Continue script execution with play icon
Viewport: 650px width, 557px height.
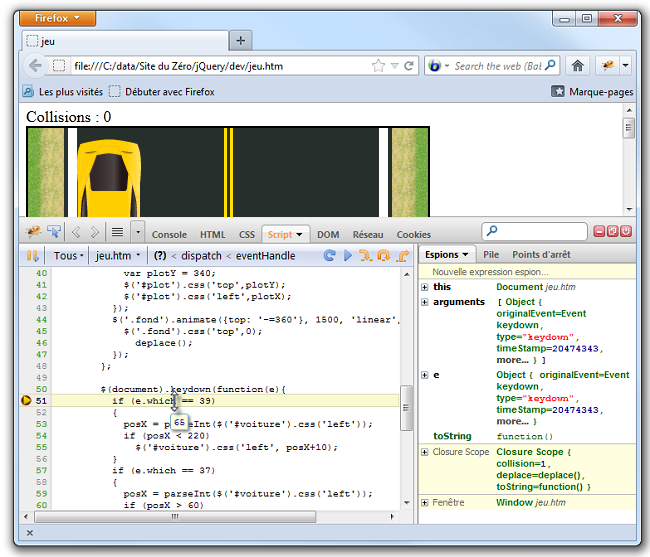[x=347, y=256]
